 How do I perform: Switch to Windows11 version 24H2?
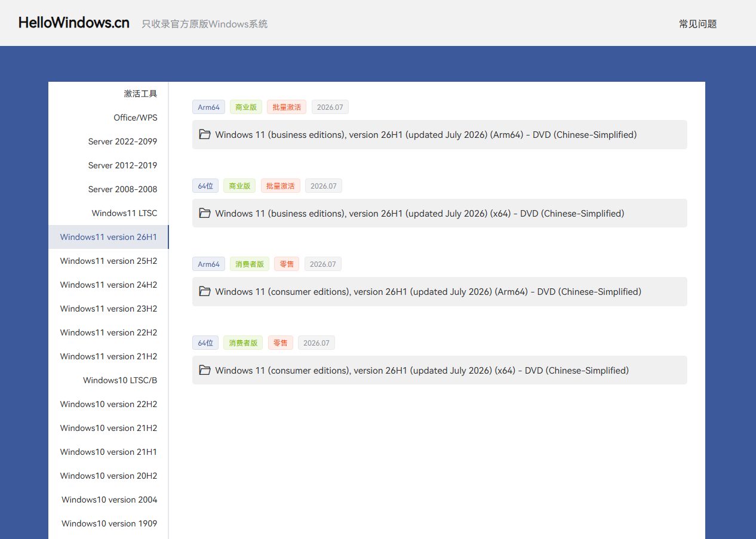[x=109, y=285]
